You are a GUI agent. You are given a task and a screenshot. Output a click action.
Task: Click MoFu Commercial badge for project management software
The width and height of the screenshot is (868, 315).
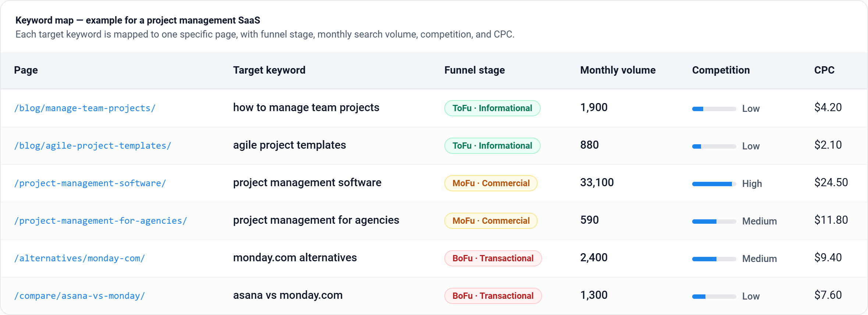tap(491, 183)
